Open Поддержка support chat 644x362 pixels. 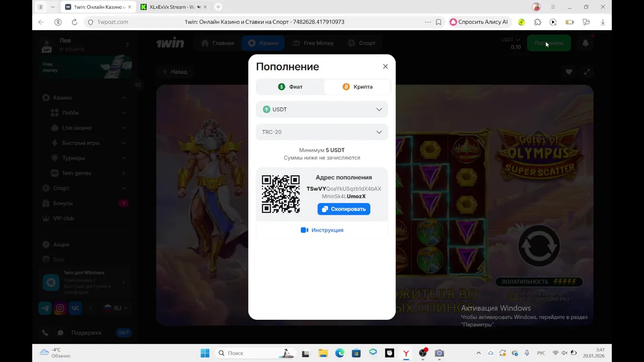pos(86,333)
